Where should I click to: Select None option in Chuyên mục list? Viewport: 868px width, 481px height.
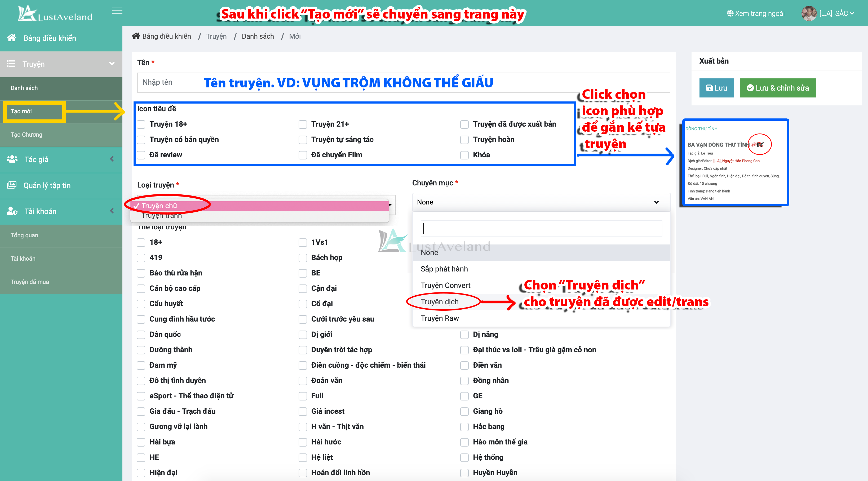[x=541, y=253]
